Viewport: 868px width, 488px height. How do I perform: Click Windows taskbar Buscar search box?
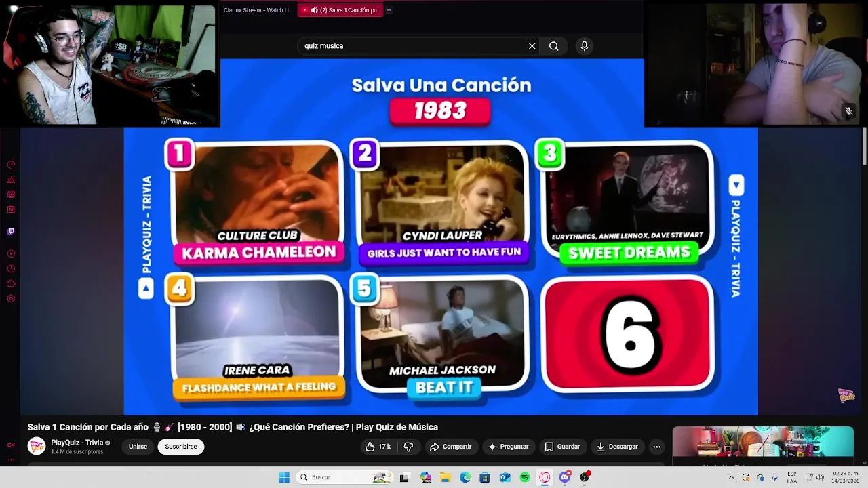tap(344, 477)
